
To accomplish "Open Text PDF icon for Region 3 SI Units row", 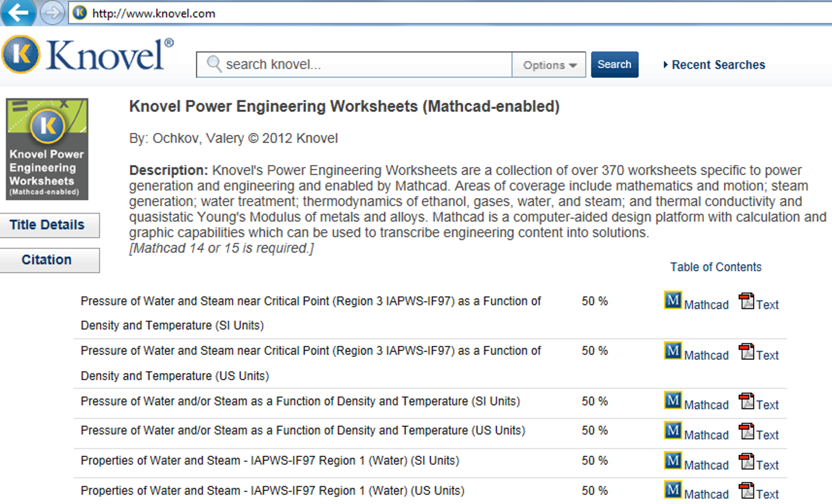I will [x=746, y=302].
